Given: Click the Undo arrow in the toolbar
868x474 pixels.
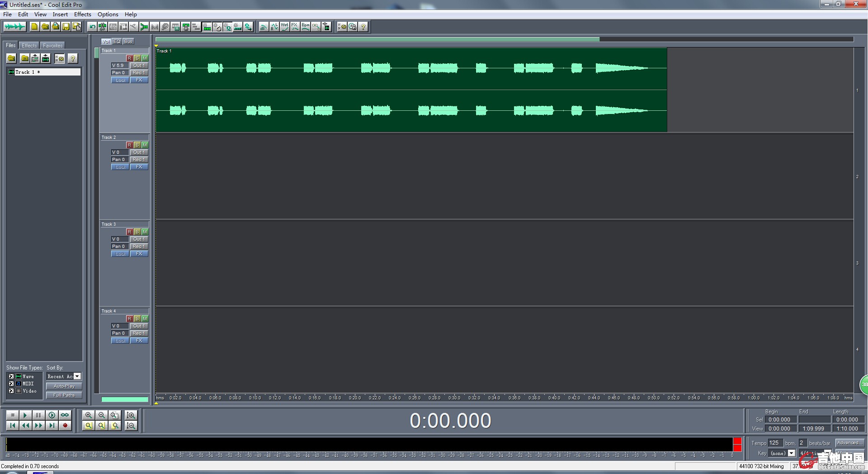Looking at the screenshot, I should click(92, 27).
